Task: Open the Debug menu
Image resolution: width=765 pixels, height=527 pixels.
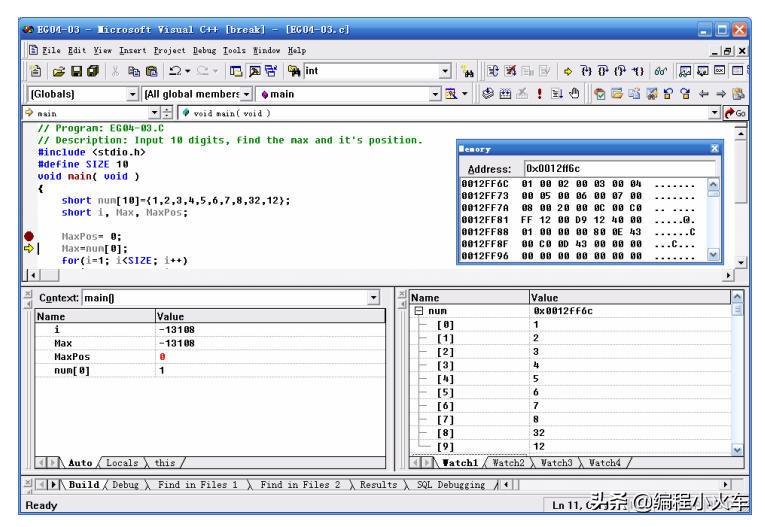Action: 204,50
